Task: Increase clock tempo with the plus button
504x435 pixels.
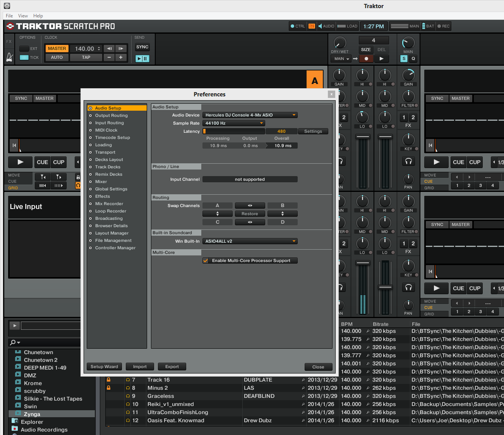Action: point(121,57)
